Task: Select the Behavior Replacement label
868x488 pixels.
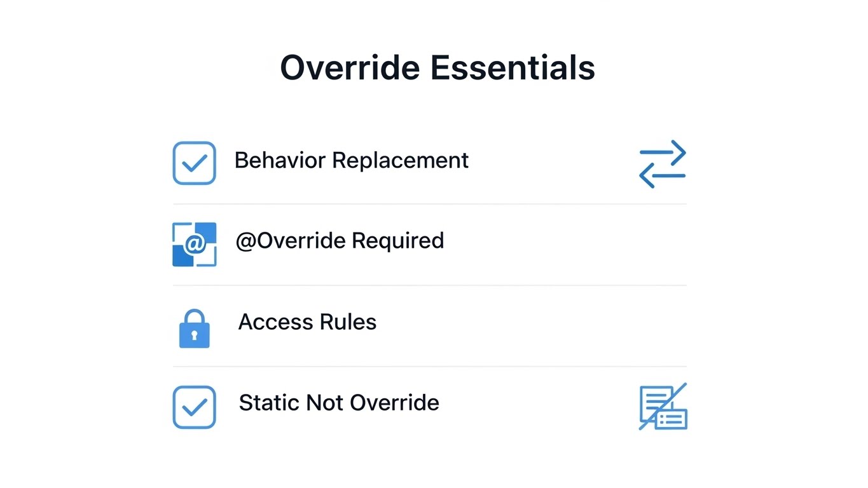Action: coord(351,160)
